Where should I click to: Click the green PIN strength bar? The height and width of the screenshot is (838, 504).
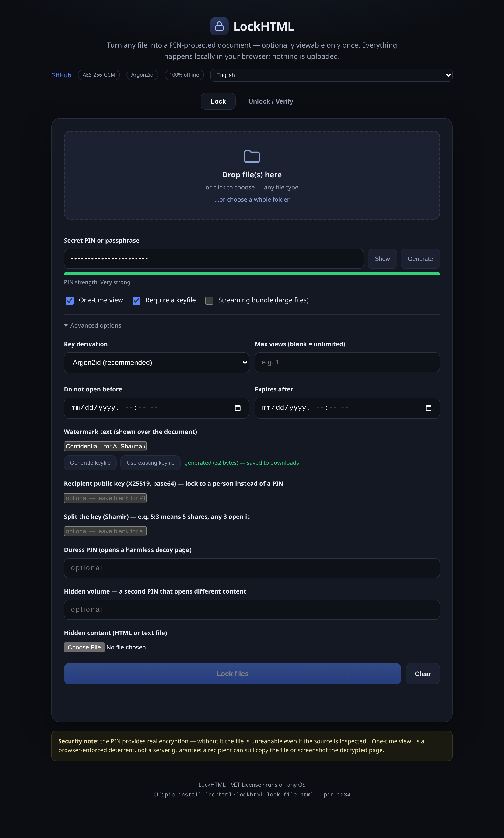coord(252,274)
